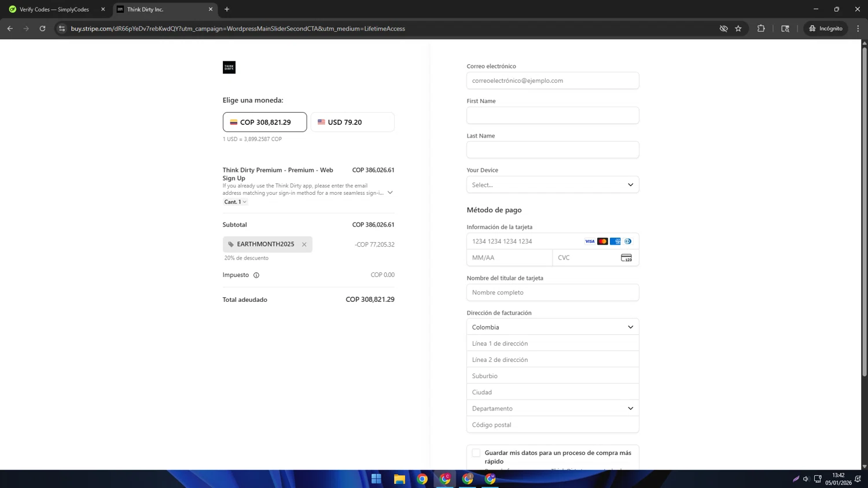This screenshot has height=488, width=868.
Task: Remove the EARTHMONTH2025 promo code
Action: click(x=304, y=245)
